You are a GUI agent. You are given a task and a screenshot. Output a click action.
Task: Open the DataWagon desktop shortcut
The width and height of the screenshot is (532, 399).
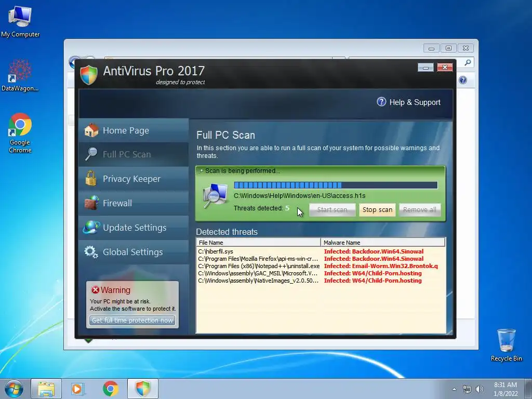tap(20, 75)
